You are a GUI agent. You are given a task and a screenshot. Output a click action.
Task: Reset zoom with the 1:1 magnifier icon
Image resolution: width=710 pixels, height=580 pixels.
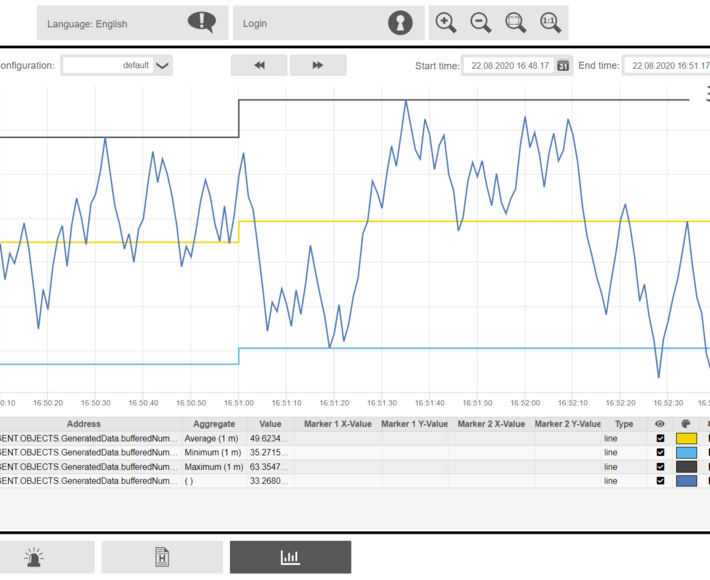[550, 23]
